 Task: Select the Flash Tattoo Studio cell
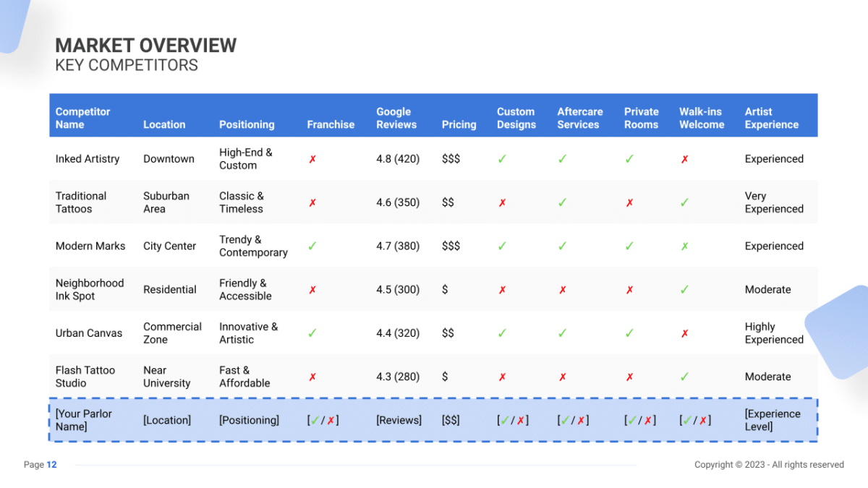click(85, 377)
